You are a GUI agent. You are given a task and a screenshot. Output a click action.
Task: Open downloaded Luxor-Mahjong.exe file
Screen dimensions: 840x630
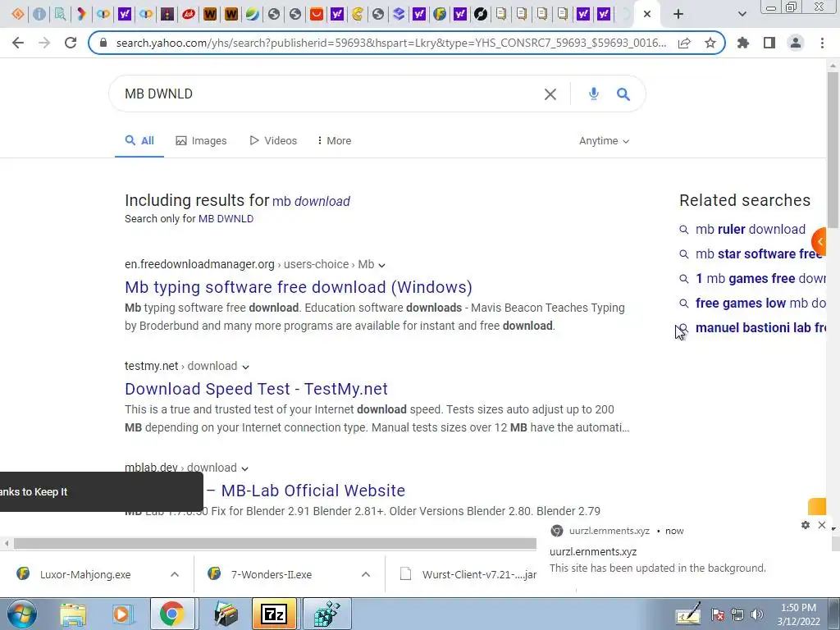[x=84, y=574]
